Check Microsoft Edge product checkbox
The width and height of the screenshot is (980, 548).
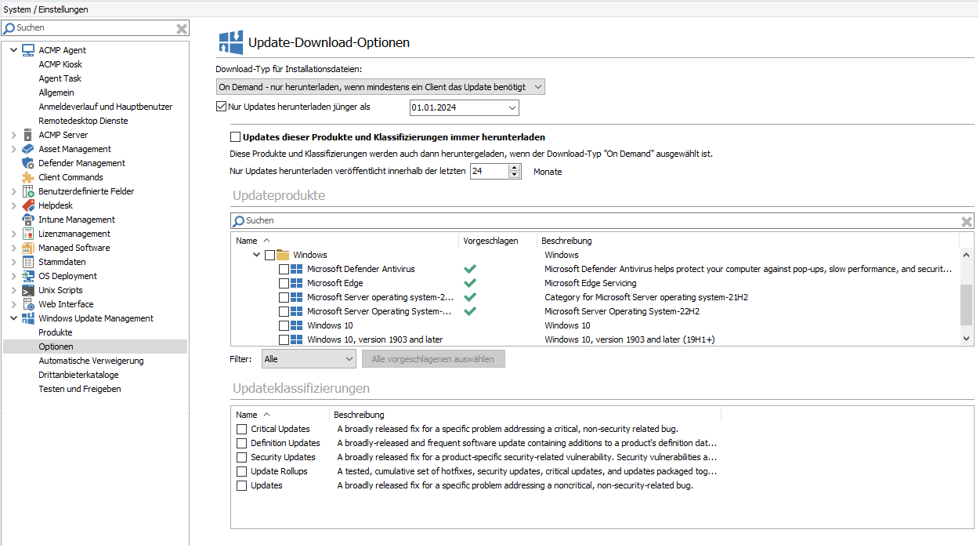coord(284,283)
